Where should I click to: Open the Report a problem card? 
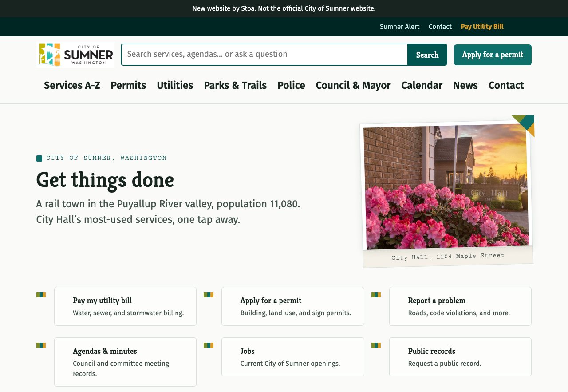tap(460, 306)
